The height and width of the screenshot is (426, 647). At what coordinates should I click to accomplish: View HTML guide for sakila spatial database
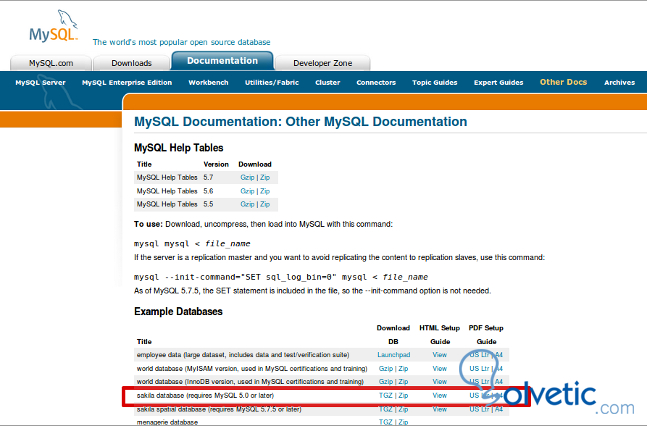tap(439, 409)
